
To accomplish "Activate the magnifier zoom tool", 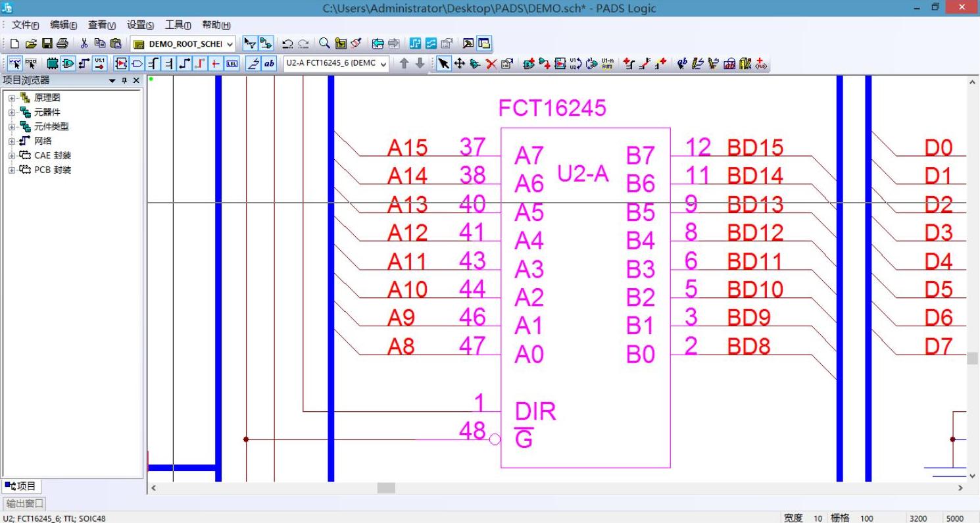I will 324,43.
